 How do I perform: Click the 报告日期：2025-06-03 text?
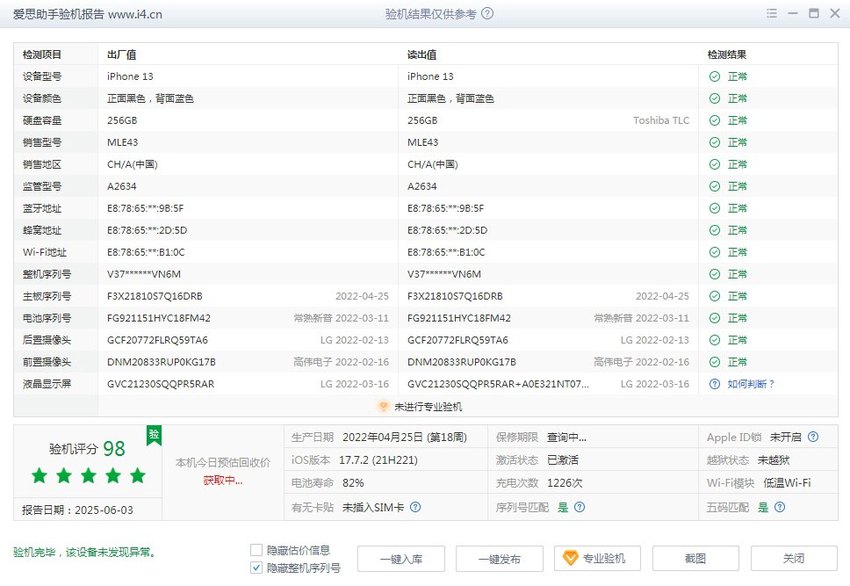pyautogui.click(x=78, y=510)
